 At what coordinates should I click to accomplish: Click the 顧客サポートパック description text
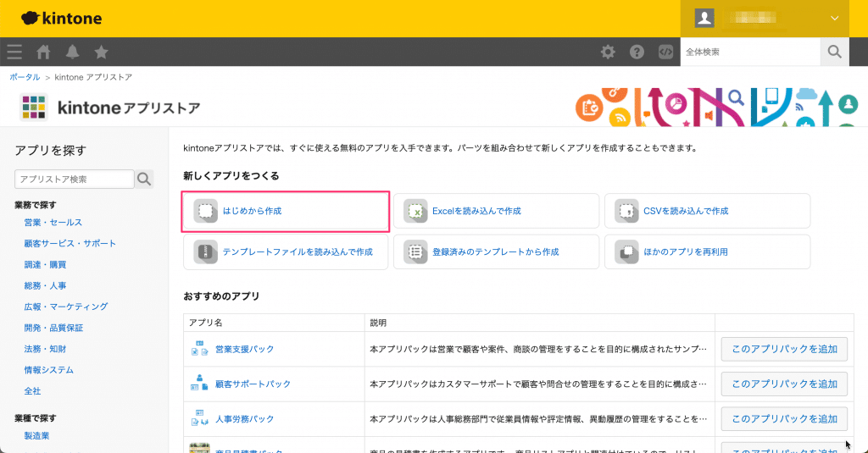click(x=538, y=384)
